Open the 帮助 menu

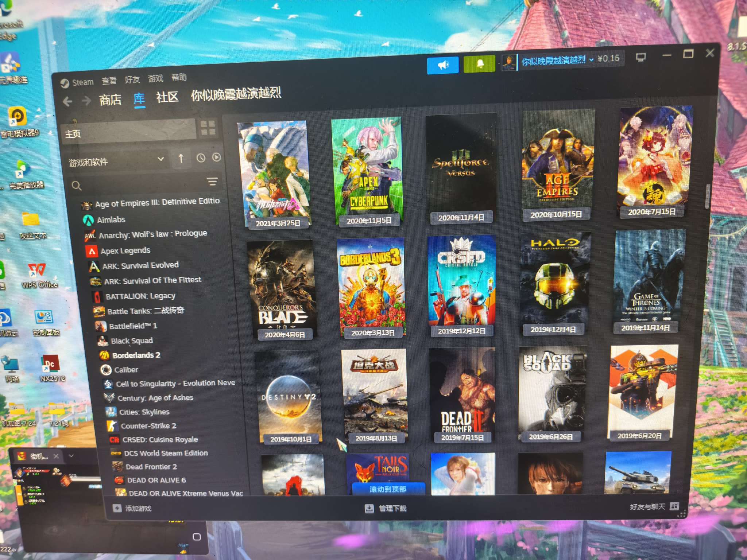pyautogui.click(x=179, y=77)
